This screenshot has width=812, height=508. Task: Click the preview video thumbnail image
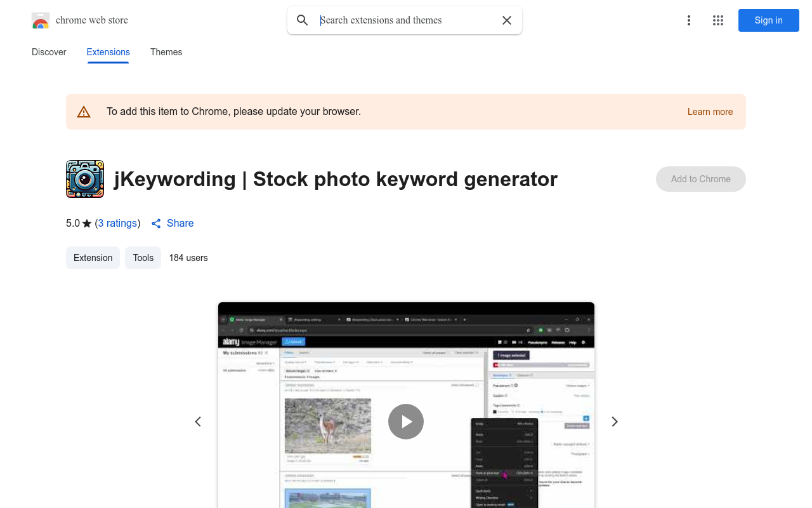pyautogui.click(x=406, y=405)
